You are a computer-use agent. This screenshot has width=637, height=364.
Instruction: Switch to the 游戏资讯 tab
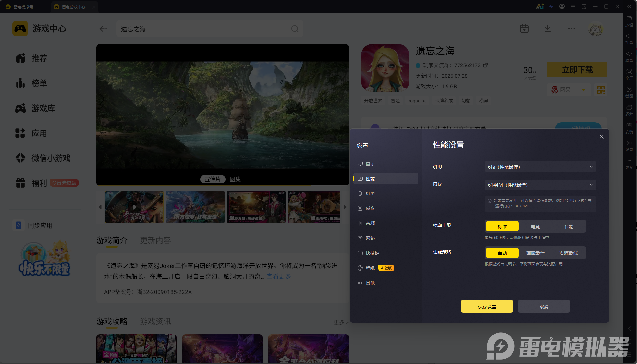[x=155, y=321]
